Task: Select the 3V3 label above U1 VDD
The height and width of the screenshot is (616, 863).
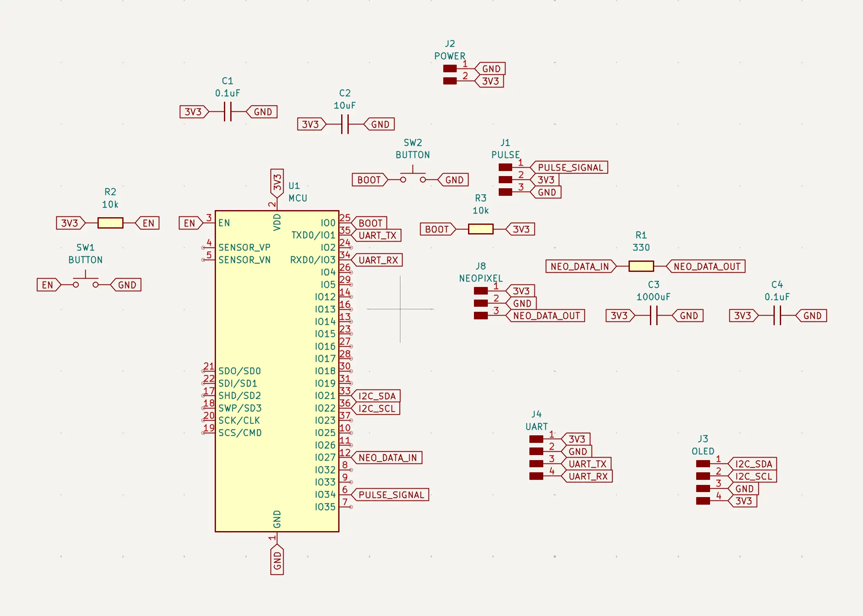Action: pos(277,183)
